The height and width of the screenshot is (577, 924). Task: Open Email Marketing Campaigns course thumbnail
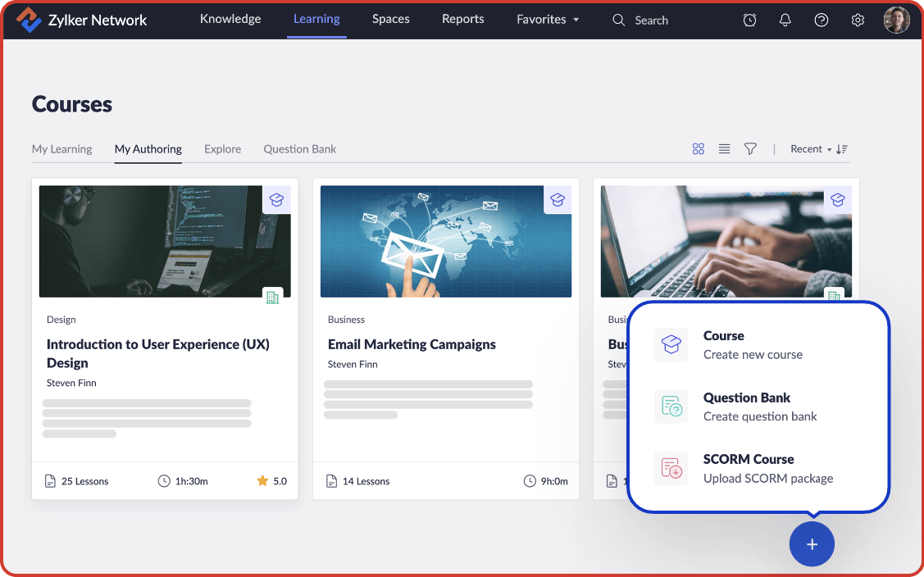445,241
